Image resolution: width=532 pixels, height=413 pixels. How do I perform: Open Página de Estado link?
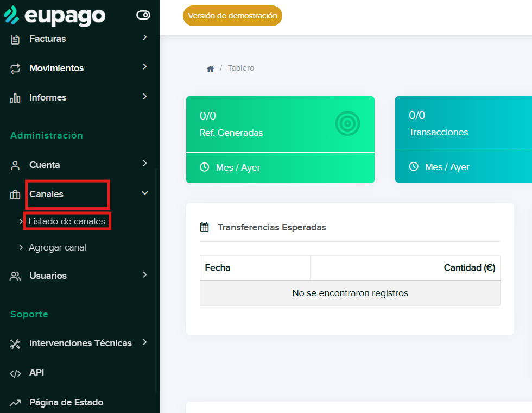(x=66, y=402)
